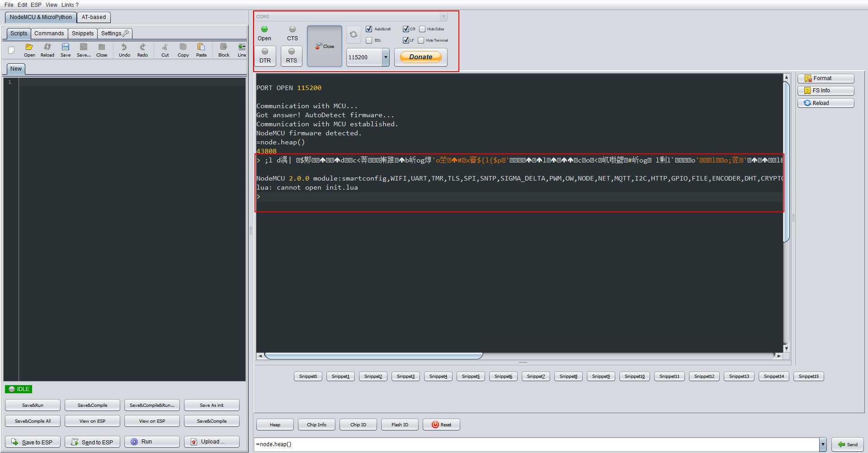Click the terminal vertical scrollbar thumb

[x=786, y=162]
